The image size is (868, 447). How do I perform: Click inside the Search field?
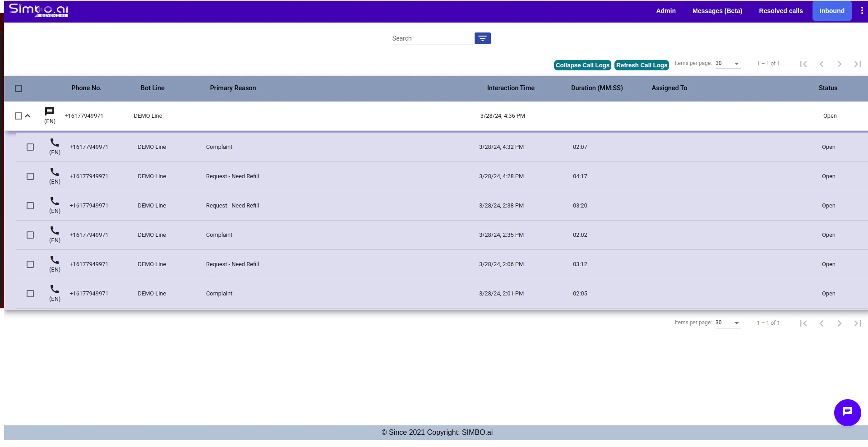click(x=431, y=38)
